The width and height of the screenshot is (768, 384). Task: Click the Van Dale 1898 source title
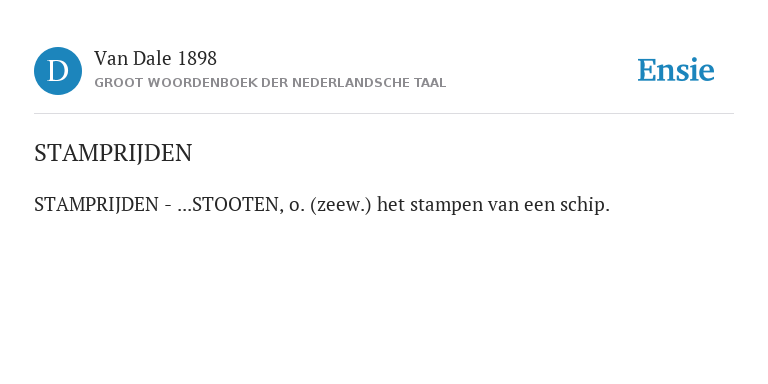click(x=155, y=59)
